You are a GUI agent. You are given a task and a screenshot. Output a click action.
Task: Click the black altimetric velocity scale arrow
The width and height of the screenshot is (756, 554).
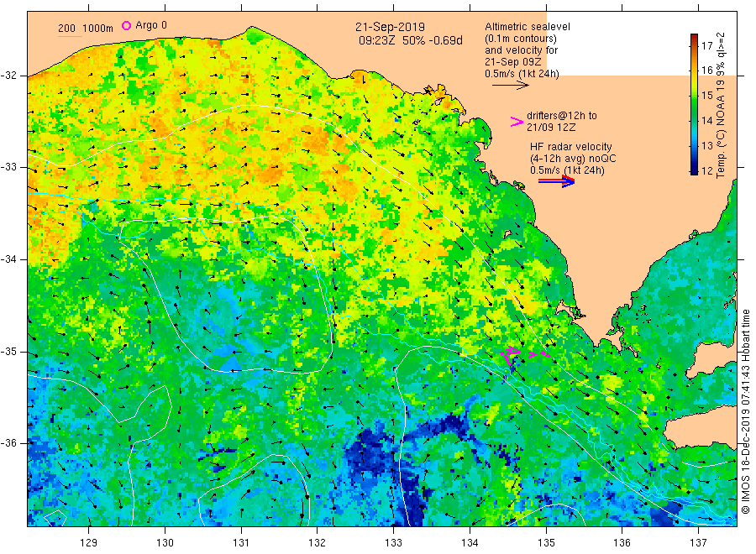pos(511,86)
